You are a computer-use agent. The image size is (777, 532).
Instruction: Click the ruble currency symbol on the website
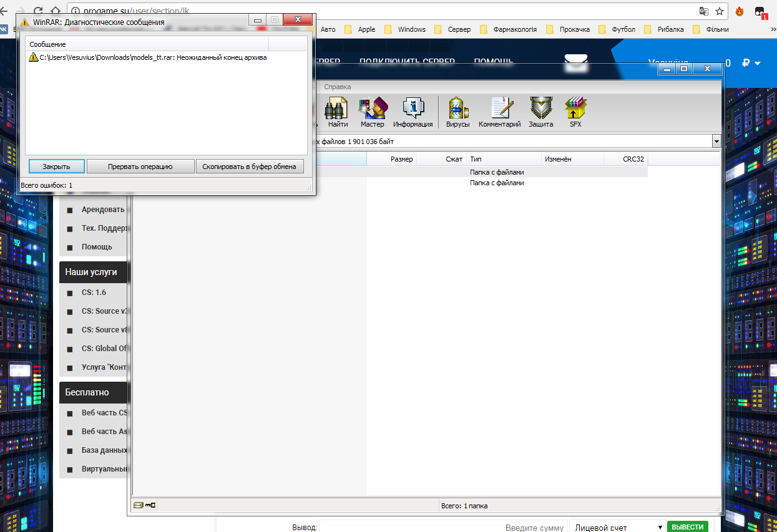[745, 63]
